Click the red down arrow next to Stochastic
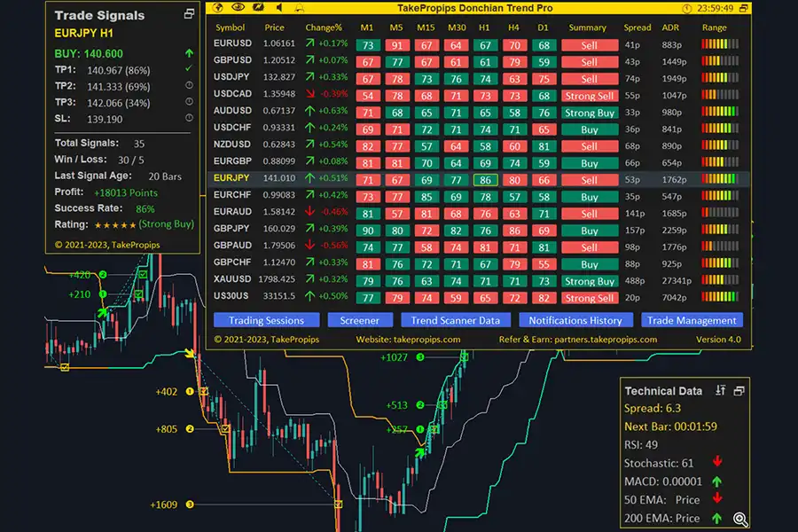Screen dimensions: 798x532 [717, 462]
